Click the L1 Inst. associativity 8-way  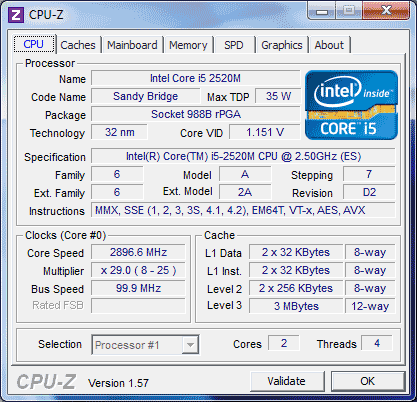point(370,270)
